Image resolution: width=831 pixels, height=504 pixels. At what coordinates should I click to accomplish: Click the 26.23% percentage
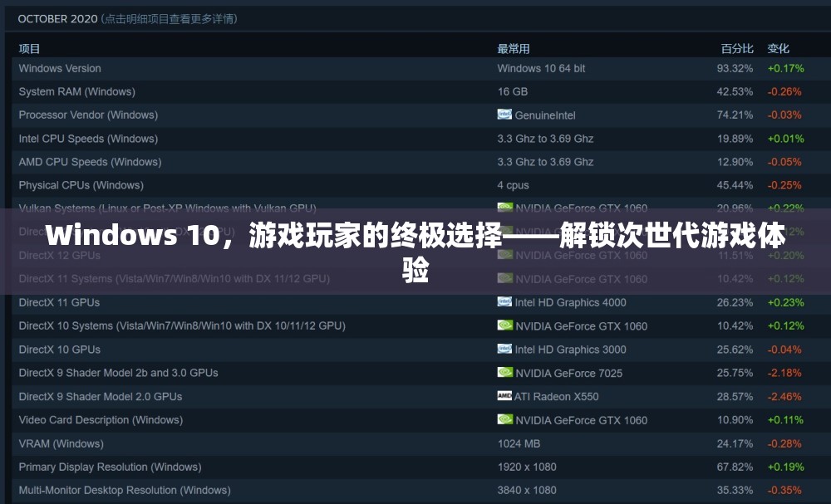735,302
